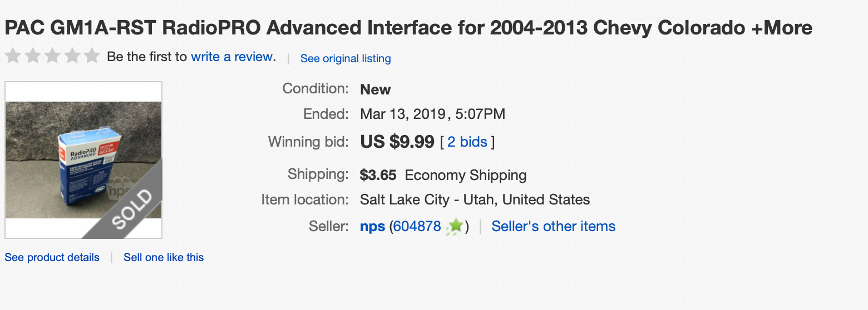Open 'Seller's other items' link
Screen dimensions: 868x310
(554, 226)
